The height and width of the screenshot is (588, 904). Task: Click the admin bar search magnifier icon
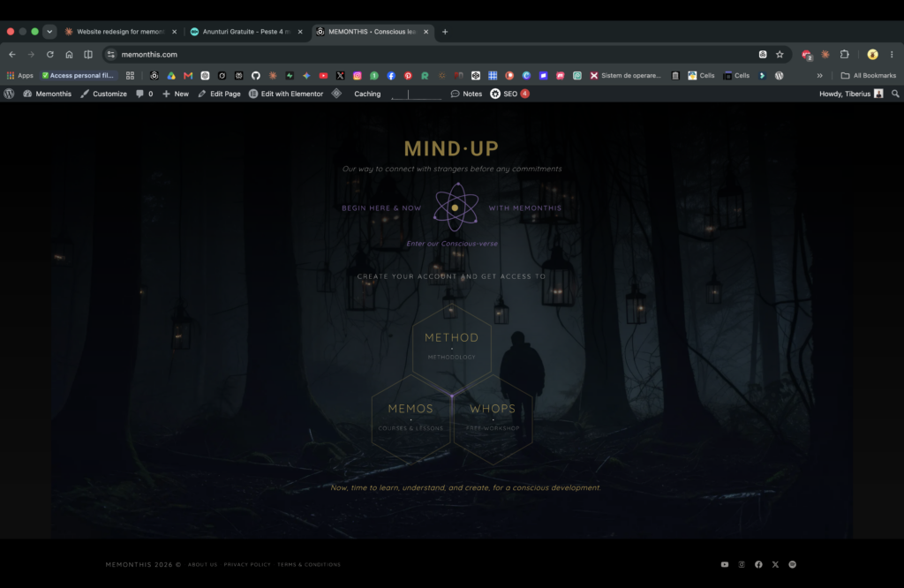(895, 94)
